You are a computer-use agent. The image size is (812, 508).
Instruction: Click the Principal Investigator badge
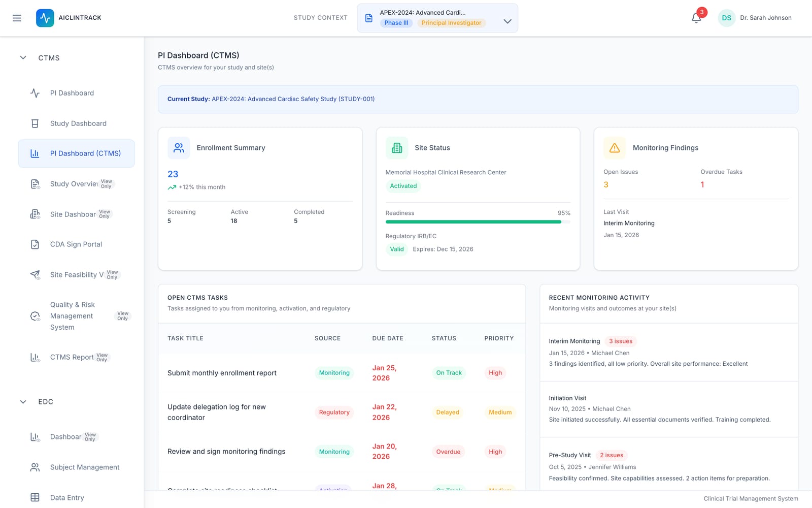click(x=451, y=23)
